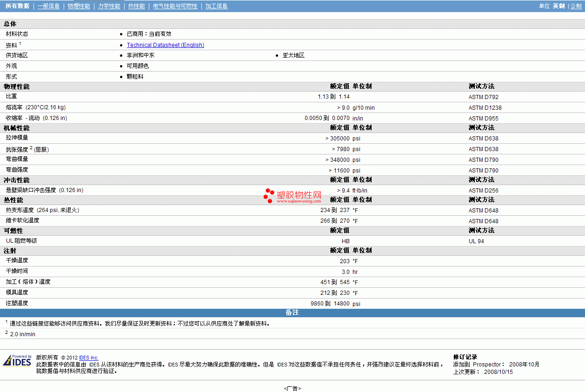Image resolution: width=585 pixels, height=392 pixels.
Task: Switch to the 物理性能 tab
Action: [79, 6]
